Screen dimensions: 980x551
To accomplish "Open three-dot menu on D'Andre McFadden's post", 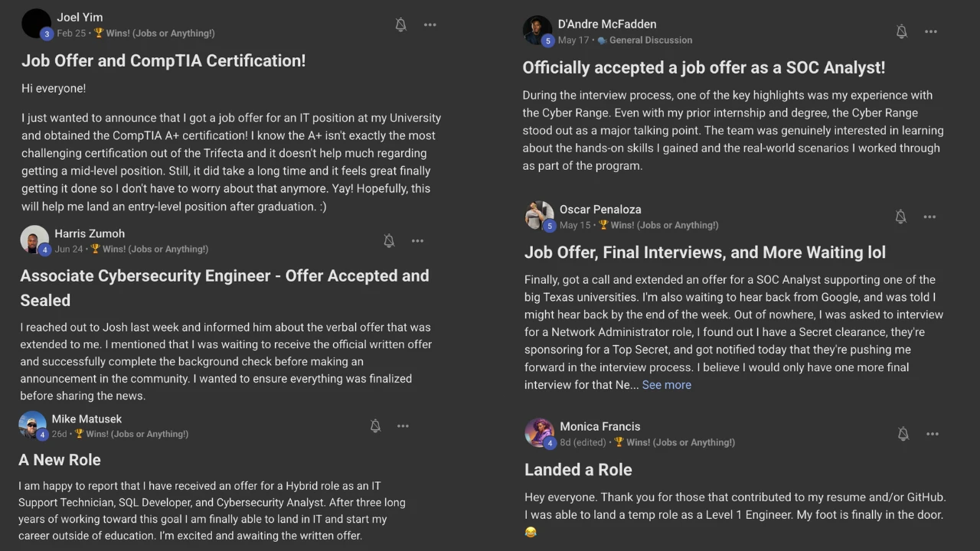I will (x=931, y=31).
